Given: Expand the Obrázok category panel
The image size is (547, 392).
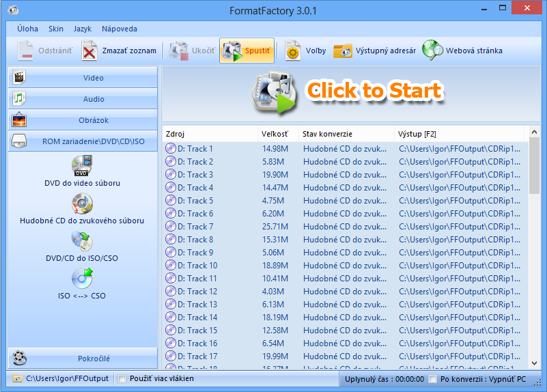Looking at the screenshot, I should (x=83, y=120).
